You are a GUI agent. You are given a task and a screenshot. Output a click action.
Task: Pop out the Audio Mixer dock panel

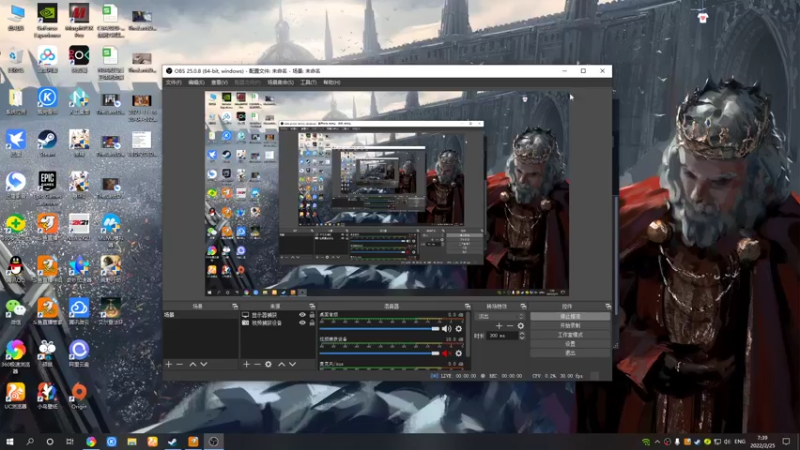(x=467, y=306)
